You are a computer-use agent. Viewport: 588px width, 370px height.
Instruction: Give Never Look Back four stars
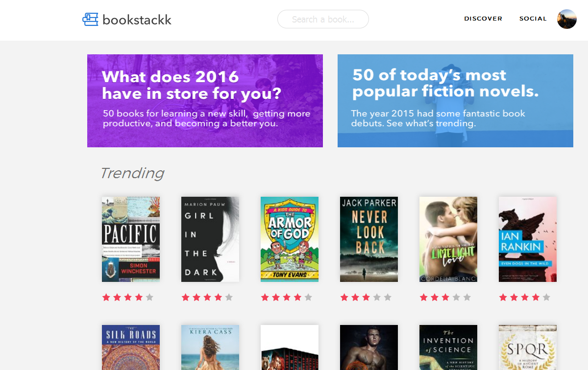[377, 297]
